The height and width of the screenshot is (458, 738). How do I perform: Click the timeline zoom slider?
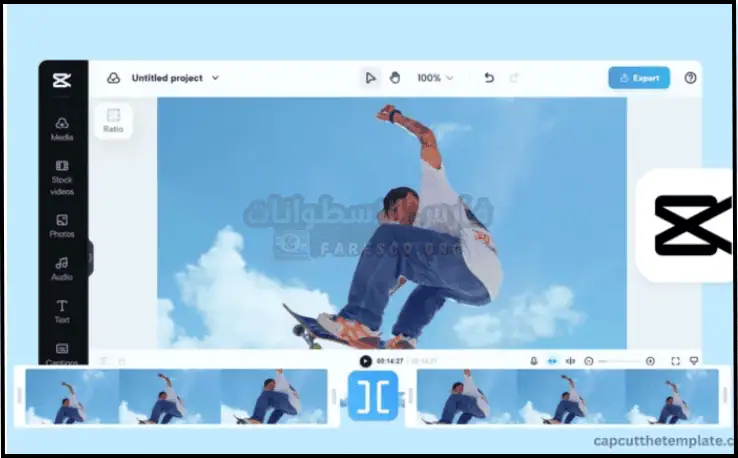coord(620,361)
